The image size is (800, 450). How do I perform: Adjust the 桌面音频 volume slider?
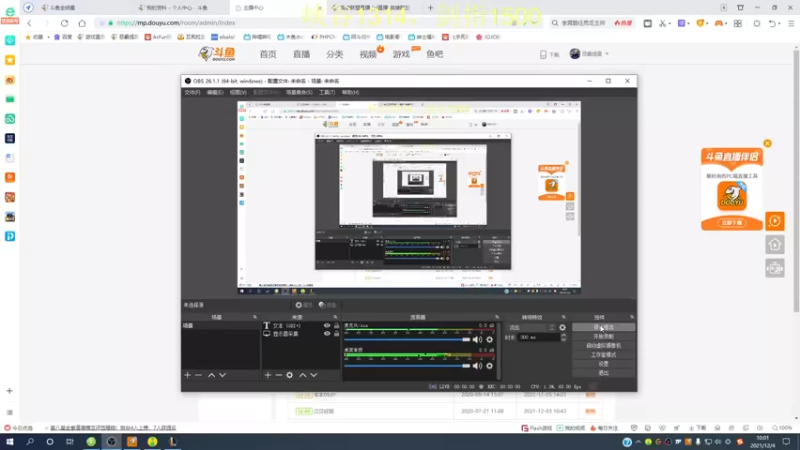point(407,366)
